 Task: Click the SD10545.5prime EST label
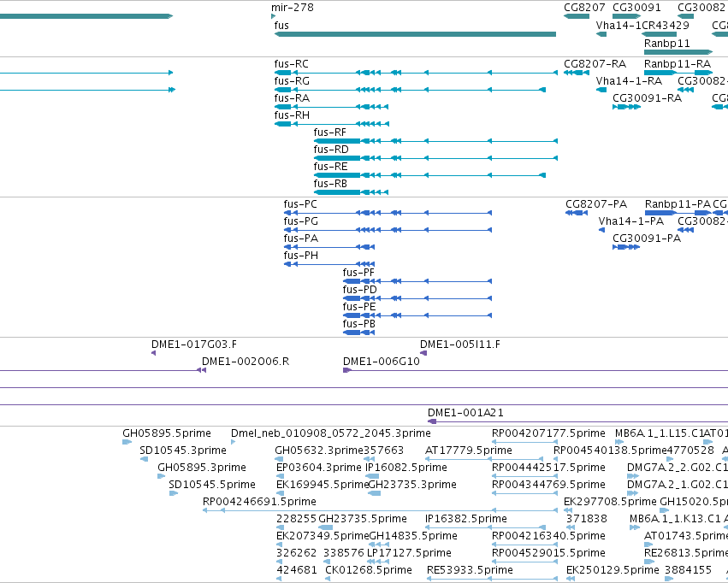coord(212,485)
